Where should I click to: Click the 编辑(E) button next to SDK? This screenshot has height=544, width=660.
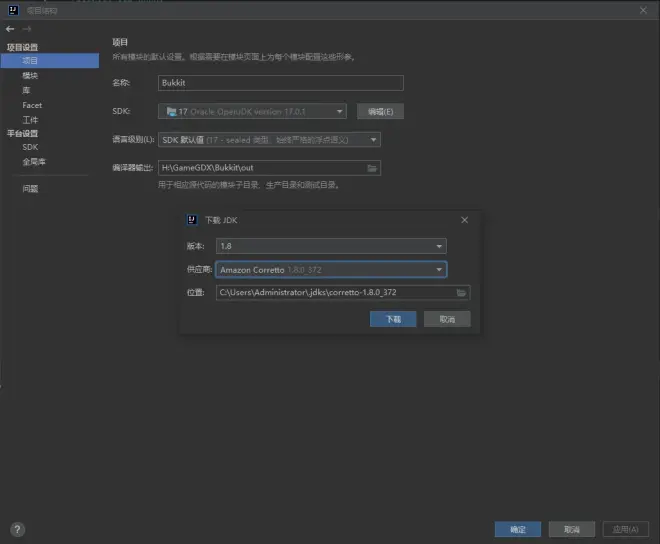(x=381, y=111)
